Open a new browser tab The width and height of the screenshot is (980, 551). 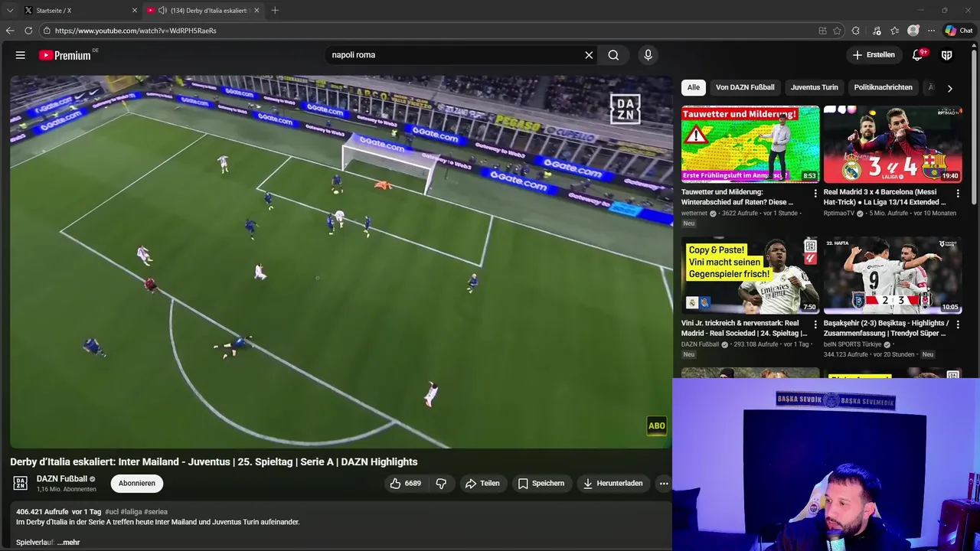coord(275,10)
